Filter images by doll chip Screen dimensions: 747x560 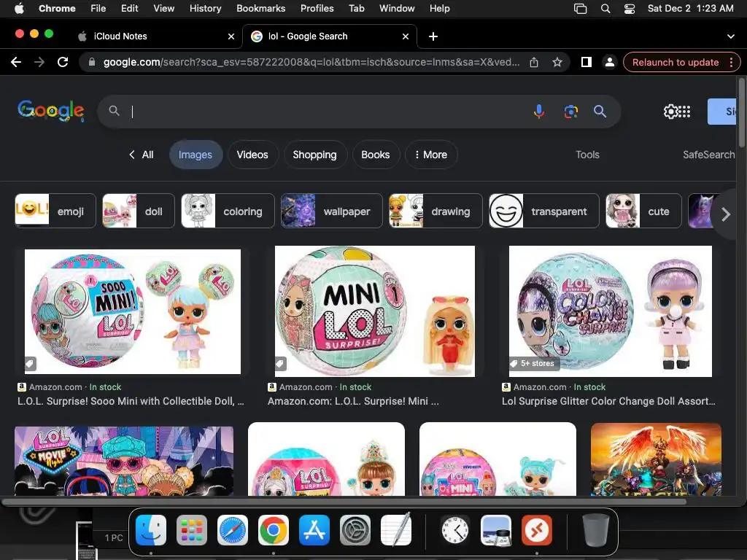139,211
